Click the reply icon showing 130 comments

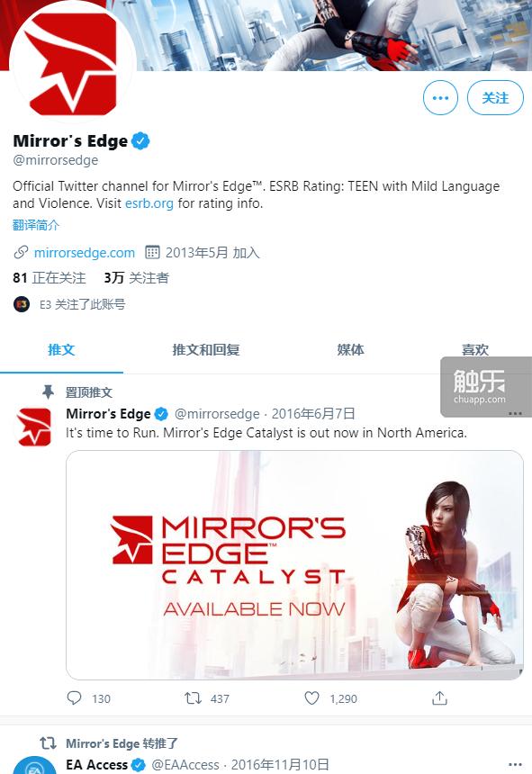(x=74, y=697)
